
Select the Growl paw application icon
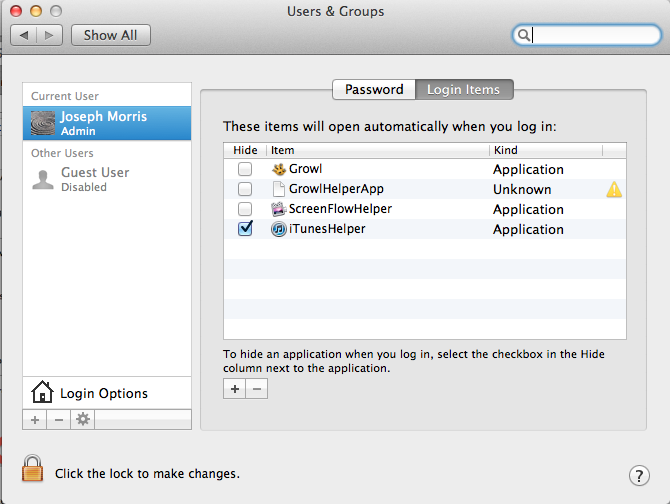pos(280,169)
